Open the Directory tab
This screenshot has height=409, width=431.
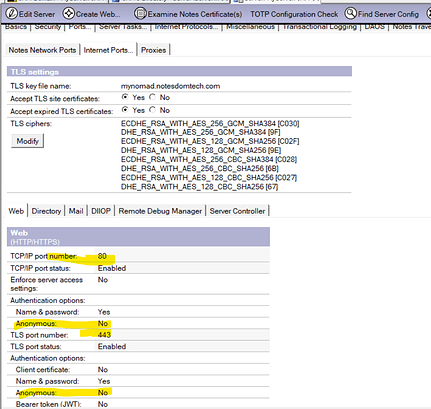(46, 211)
